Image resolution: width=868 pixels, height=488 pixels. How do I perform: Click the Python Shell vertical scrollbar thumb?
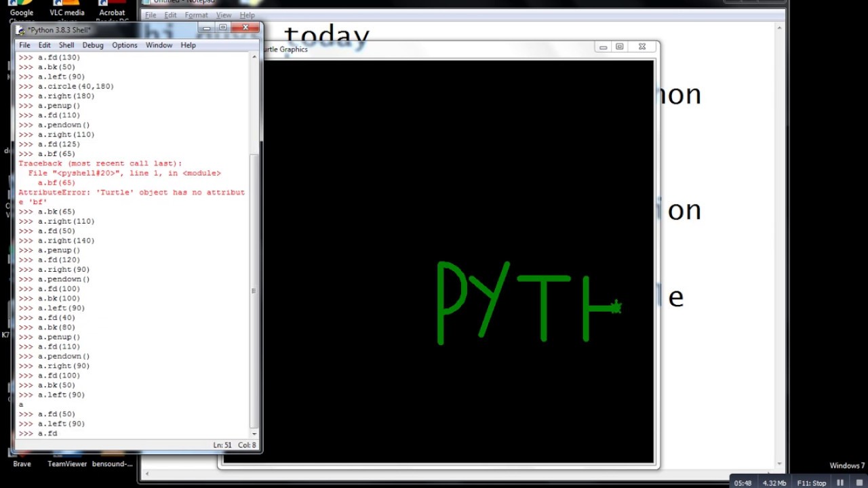[x=254, y=291]
